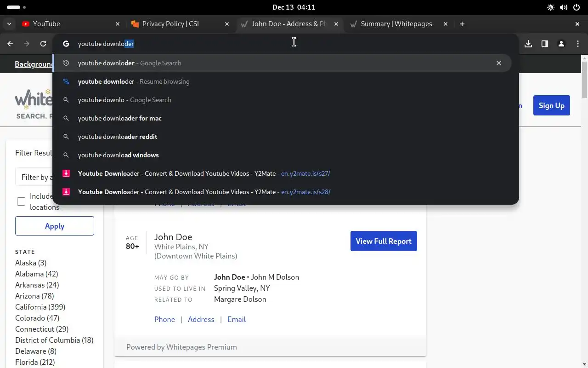Close the YouTube tab
Image resolution: width=588 pixels, height=368 pixels.
(x=118, y=24)
